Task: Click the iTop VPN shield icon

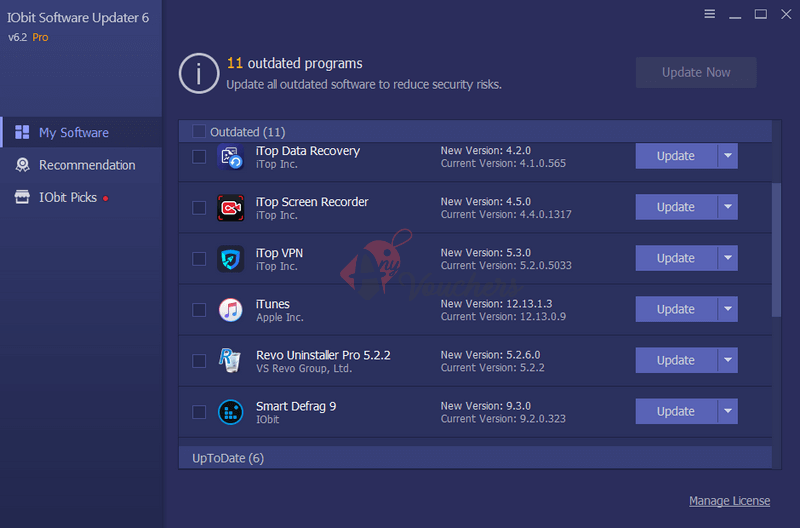Action: click(230, 259)
